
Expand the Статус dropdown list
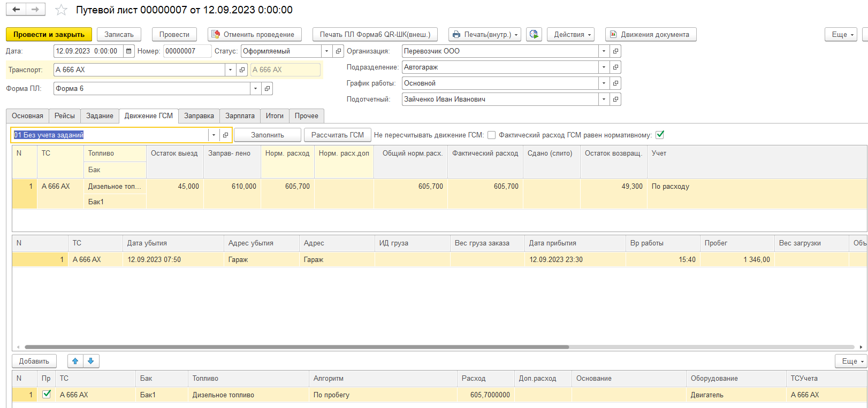click(x=326, y=51)
